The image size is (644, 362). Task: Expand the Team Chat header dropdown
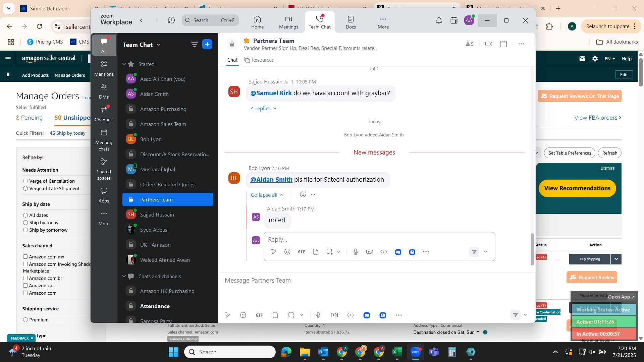(158, 45)
